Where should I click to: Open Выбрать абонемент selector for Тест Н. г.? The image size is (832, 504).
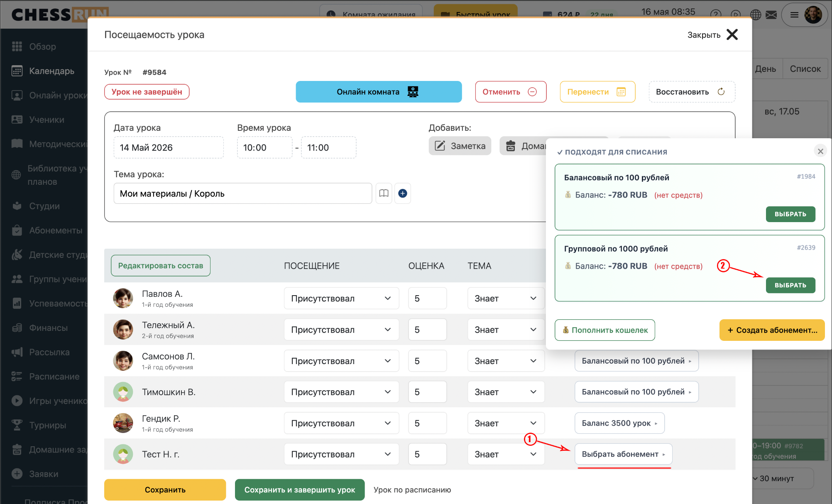click(623, 454)
